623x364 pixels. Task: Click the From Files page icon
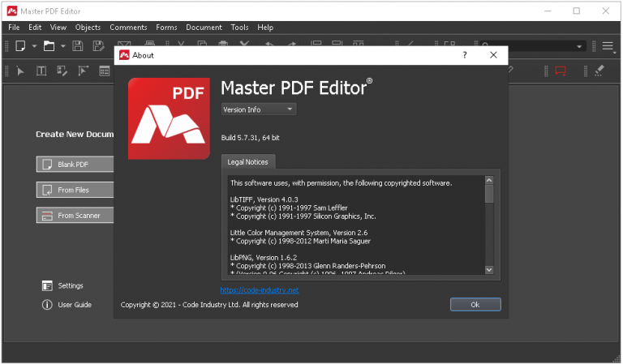click(x=47, y=190)
